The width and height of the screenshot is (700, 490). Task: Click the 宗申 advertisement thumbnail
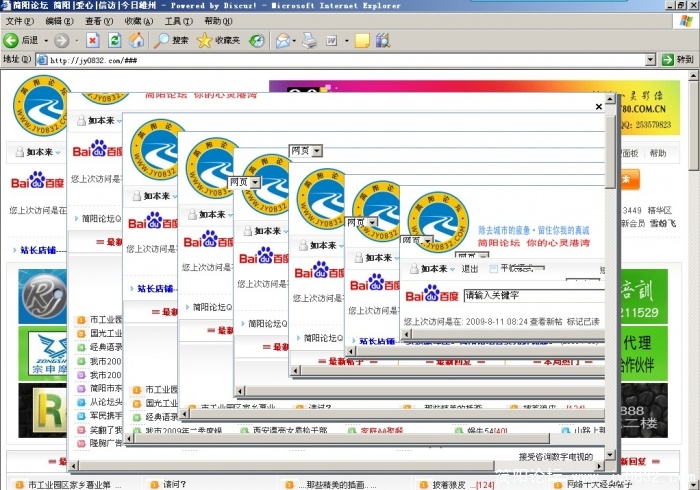43,353
